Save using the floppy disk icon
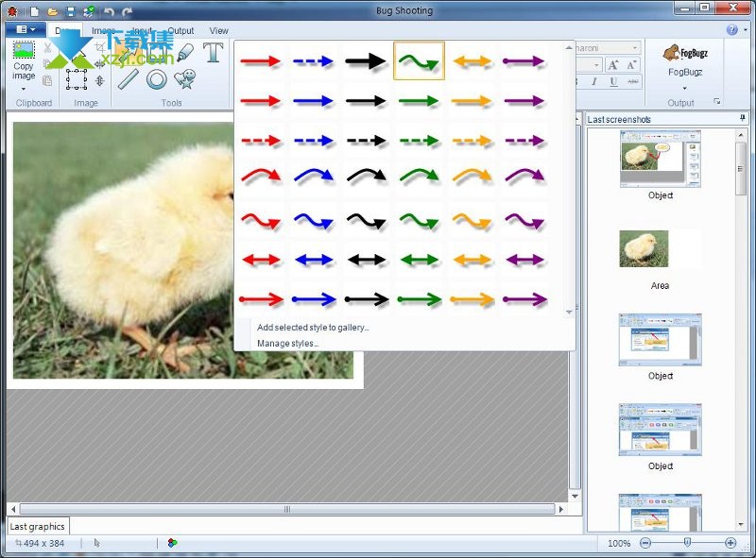The image size is (756, 558). 70,11
